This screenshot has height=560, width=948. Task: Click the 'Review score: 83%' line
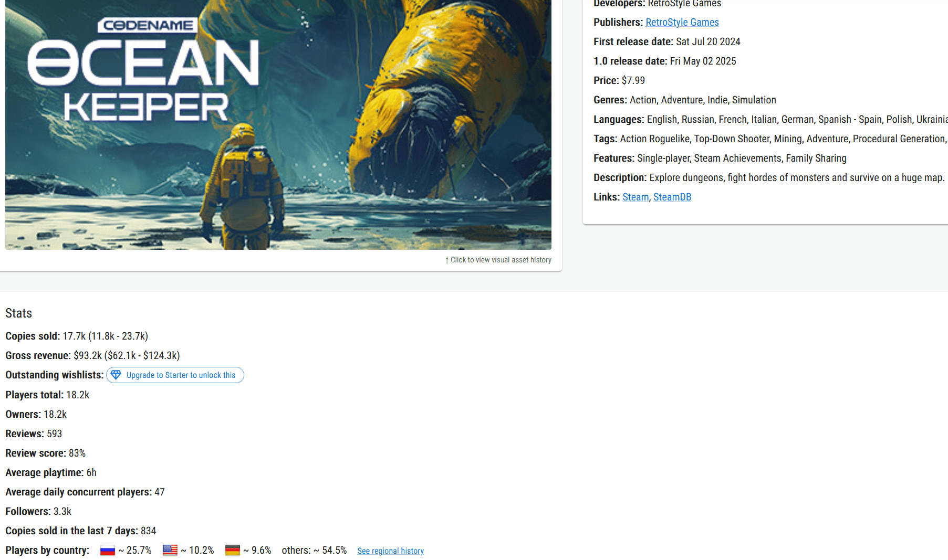click(x=46, y=453)
